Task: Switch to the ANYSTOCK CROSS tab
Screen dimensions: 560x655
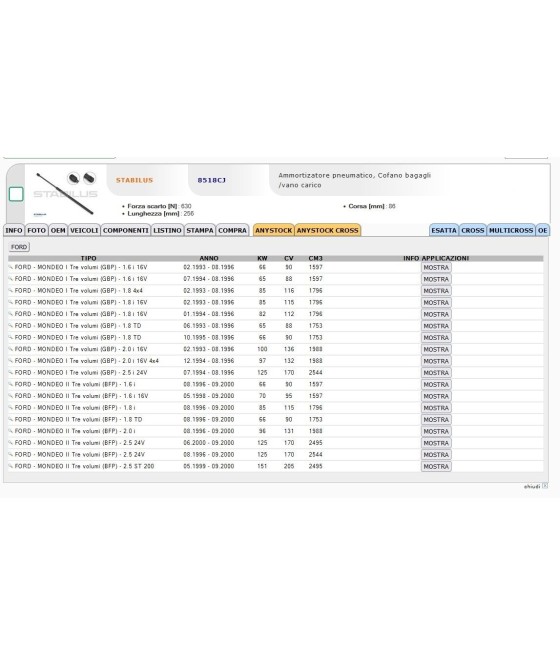Action: click(327, 230)
